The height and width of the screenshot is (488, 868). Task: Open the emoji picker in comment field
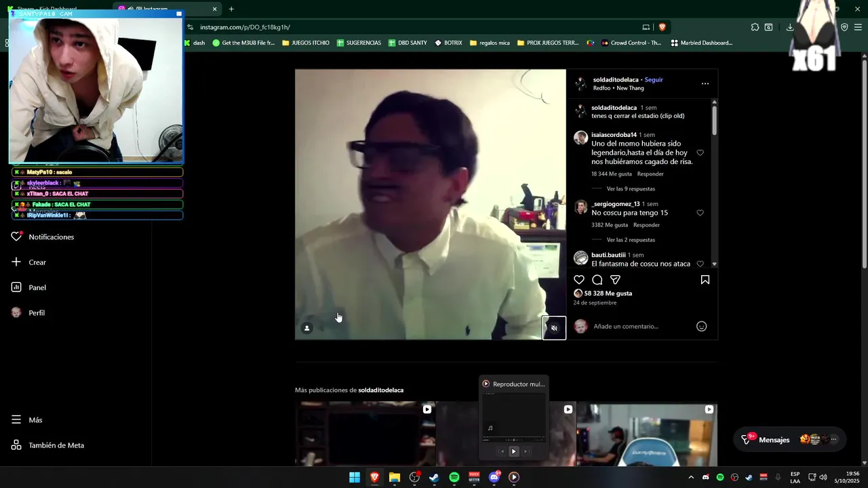702,327
